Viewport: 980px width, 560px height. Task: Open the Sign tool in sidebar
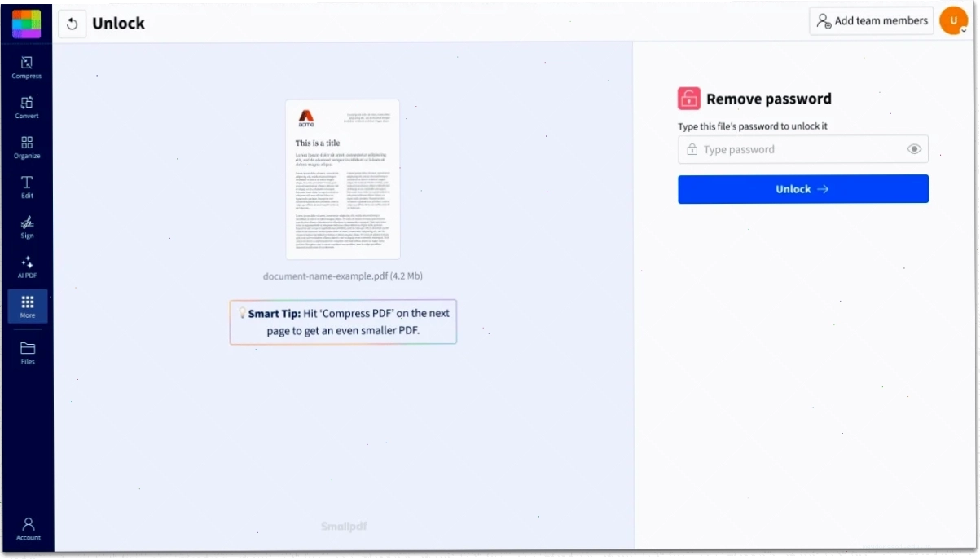27,227
